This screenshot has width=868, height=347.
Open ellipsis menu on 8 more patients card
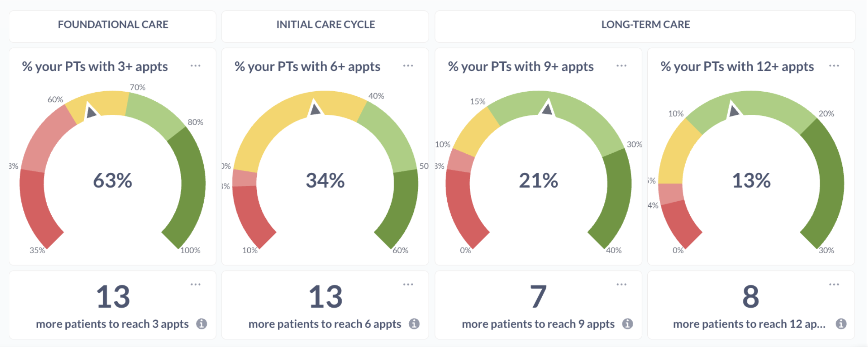[834, 284]
